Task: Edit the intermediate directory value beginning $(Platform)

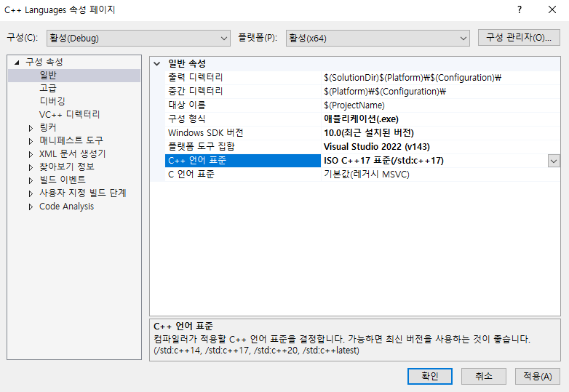Action: [x=385, y=92]
